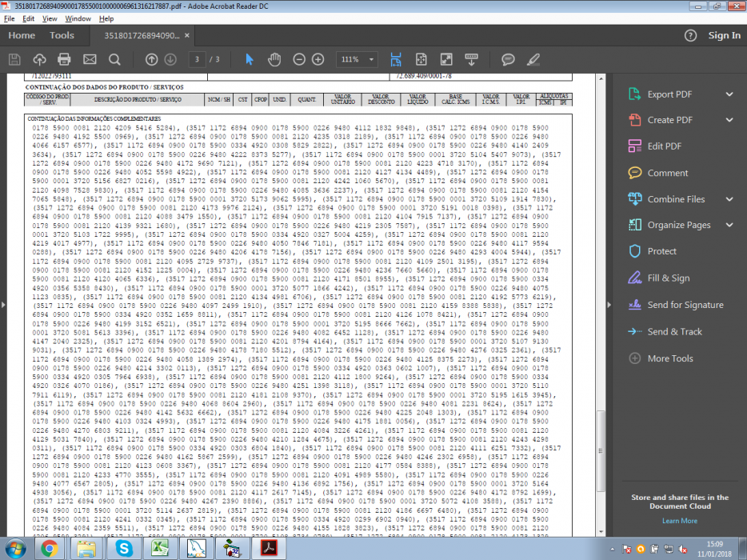Open the Window menu
Image resolution: width=747 pixels, height=560 pixels.
point(78,18)
